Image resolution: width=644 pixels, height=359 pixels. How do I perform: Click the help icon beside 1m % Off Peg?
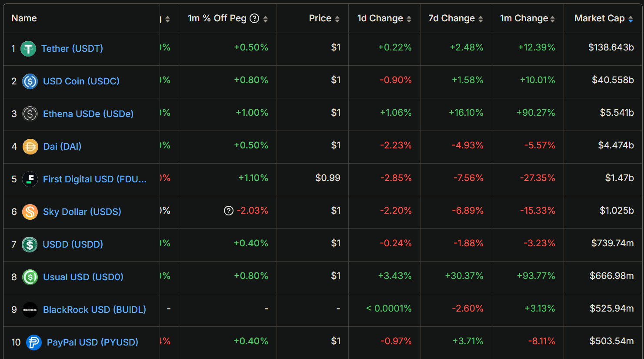pos(255,18)
